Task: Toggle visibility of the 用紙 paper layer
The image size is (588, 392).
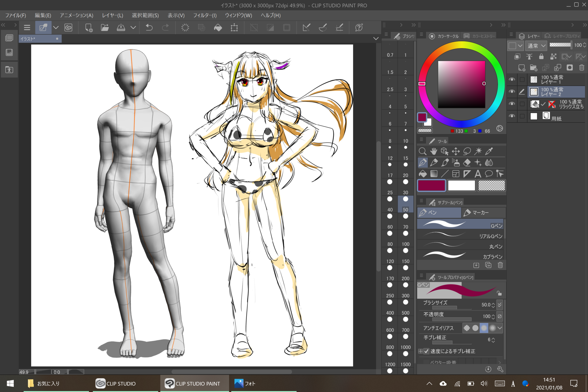Action: pos(512,116)
